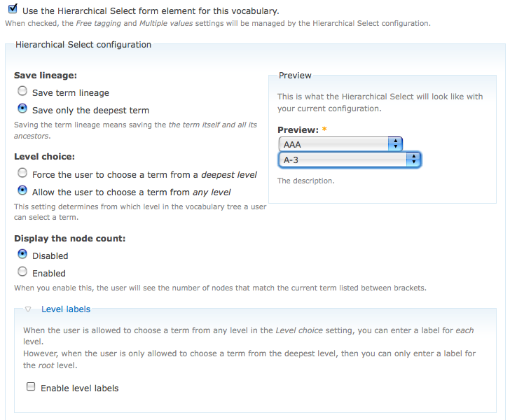Image resolution: width=510 pixels, height=420 pixels.
Task: Select Force the user to choose deepest level
Action: pos(22,174)
